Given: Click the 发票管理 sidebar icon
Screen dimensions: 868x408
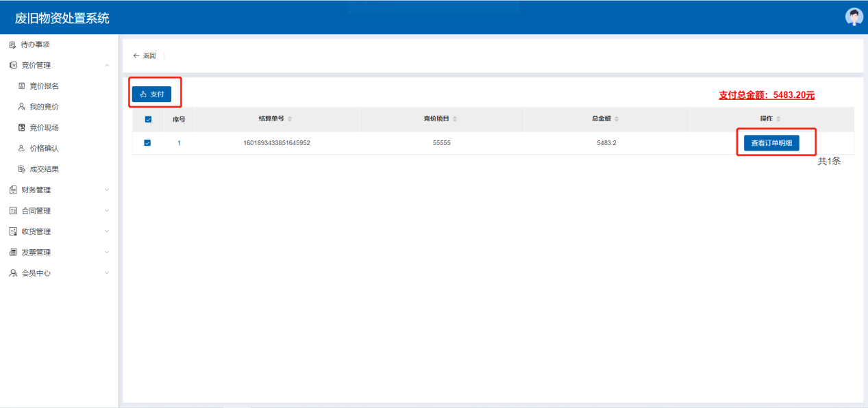Looking at the screenshot, I should [12, 252].
